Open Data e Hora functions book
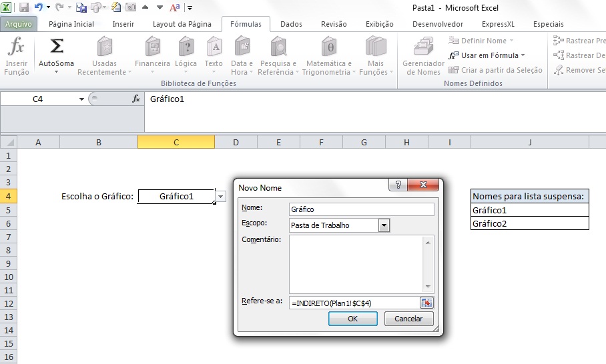The height and width of the screenshot is (364, 606). [242, 46]
